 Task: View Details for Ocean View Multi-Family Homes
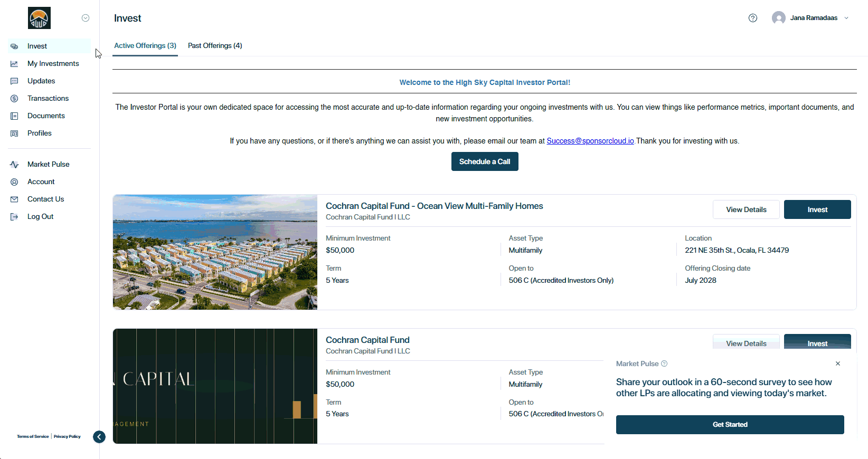[x=746, y=209]
